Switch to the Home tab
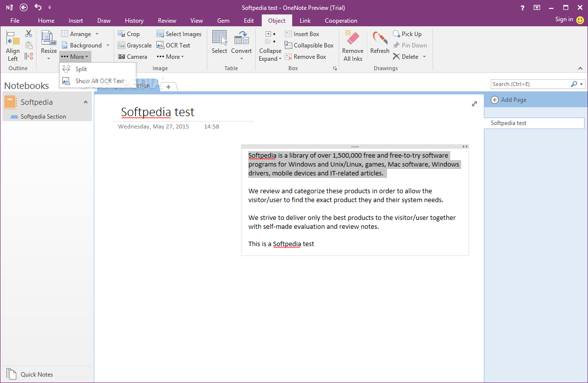Screen dimensions: 588x383 click(x=46, y=21)
